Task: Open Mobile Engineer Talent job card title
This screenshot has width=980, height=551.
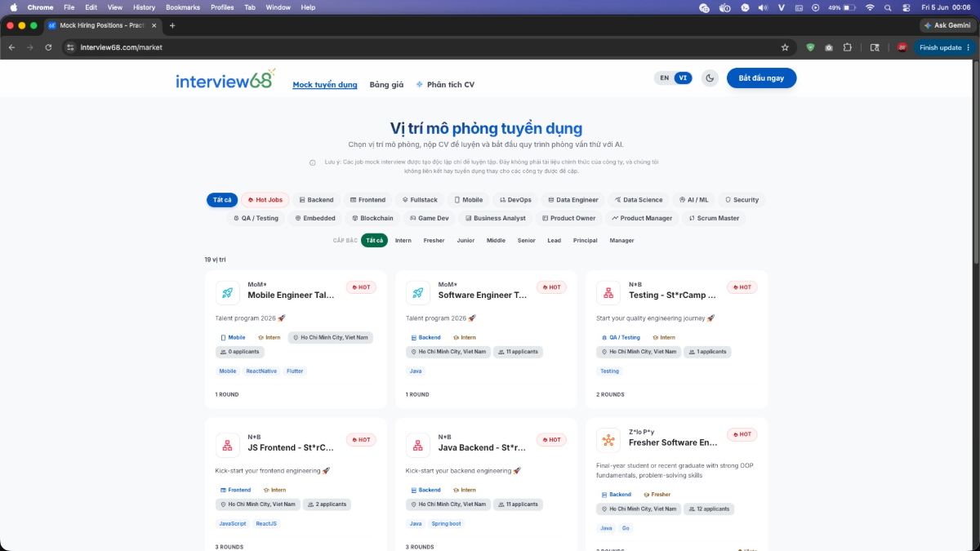Action: [291, 295]
